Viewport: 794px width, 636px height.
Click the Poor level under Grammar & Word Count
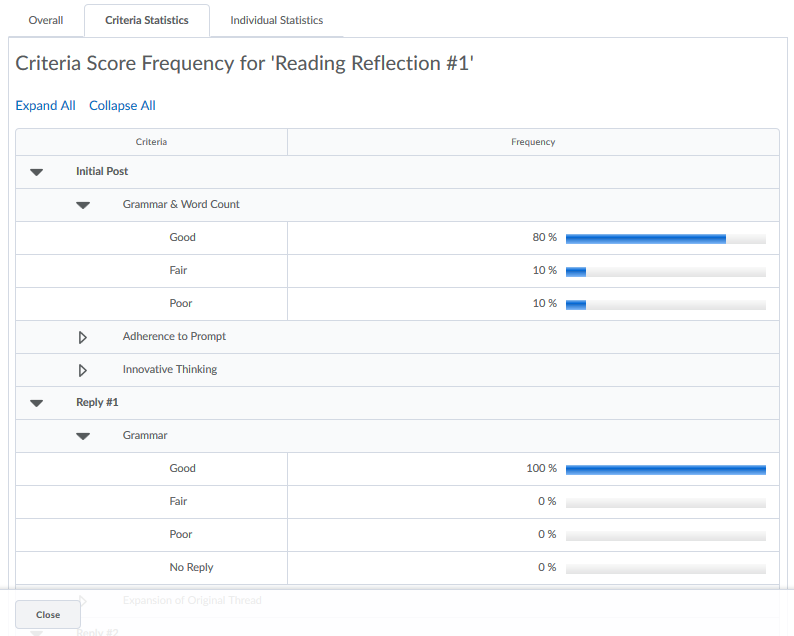point(181,303)
